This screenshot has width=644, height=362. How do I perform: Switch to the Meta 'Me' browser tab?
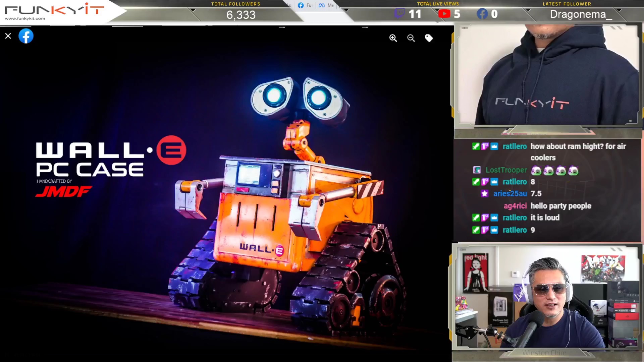tap(326, 5)
